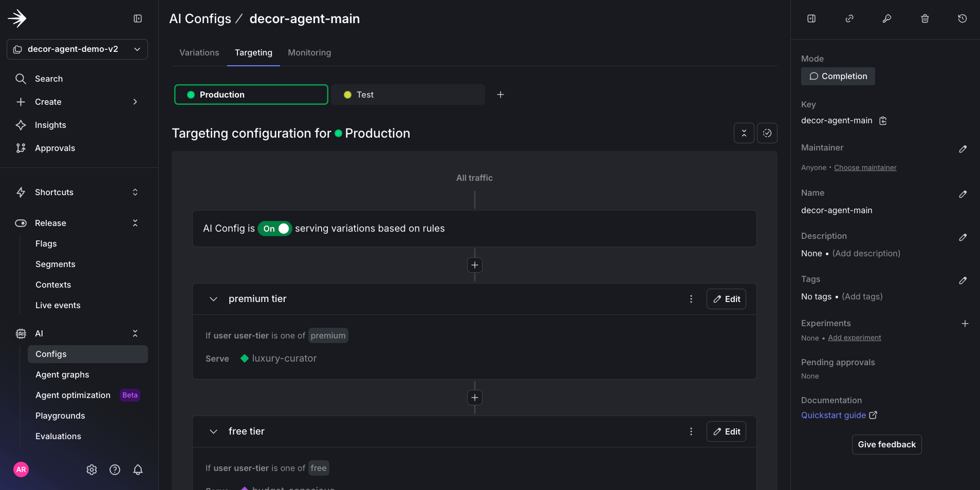Open Agent graphs in the sidebar
This screenshot has height=490, width=980.
[62, 374]
